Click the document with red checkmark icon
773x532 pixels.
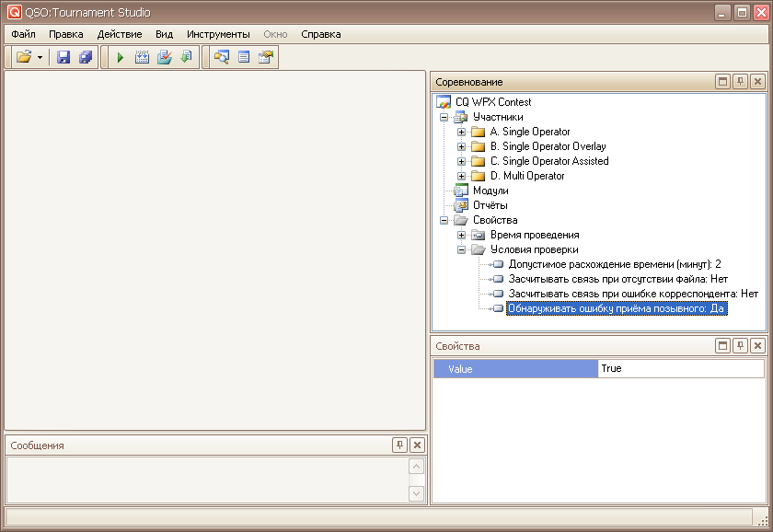[x=164, y=57]
